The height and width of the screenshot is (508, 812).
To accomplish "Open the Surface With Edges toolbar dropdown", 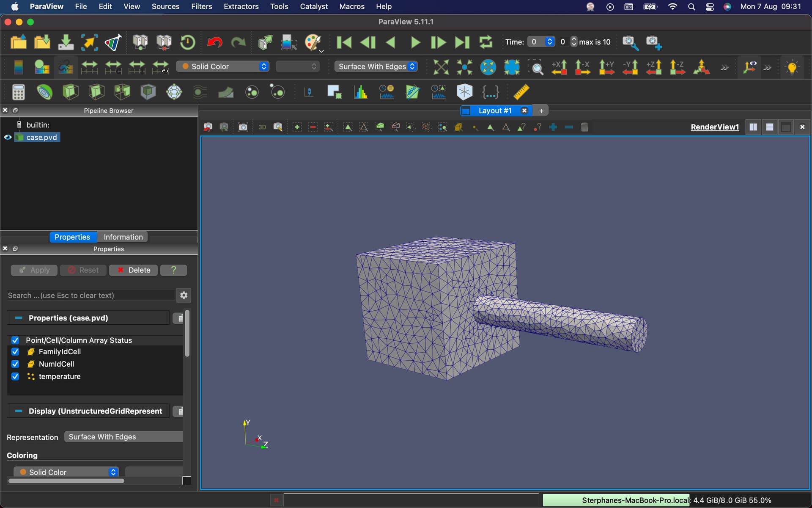I will pyautogui.click(x=376, y=66).
